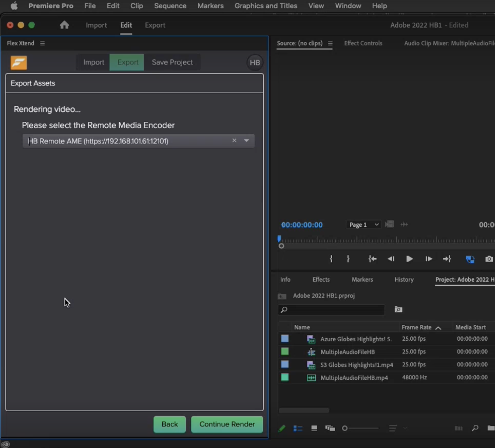Image resolution: width=495 pixels, height=448 pixels.
Task: Click the Continue Render button
Action: [x=227, y=424]
